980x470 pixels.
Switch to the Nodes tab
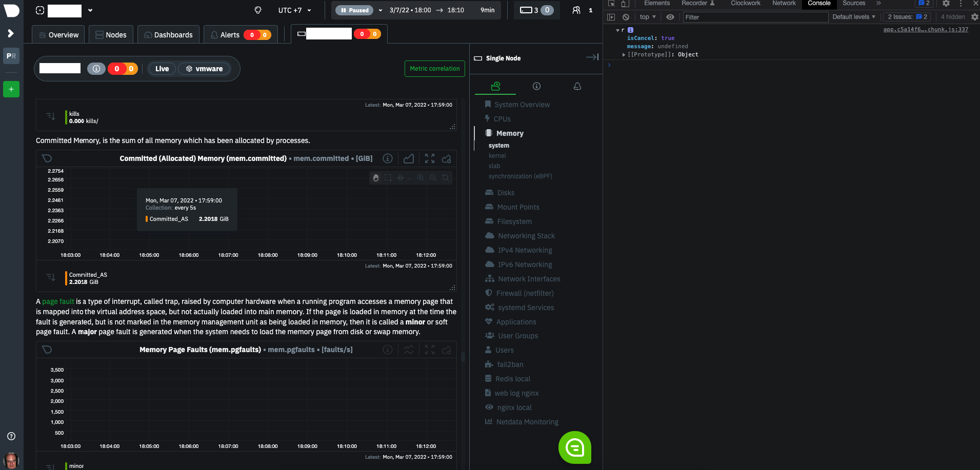(111, 34)
